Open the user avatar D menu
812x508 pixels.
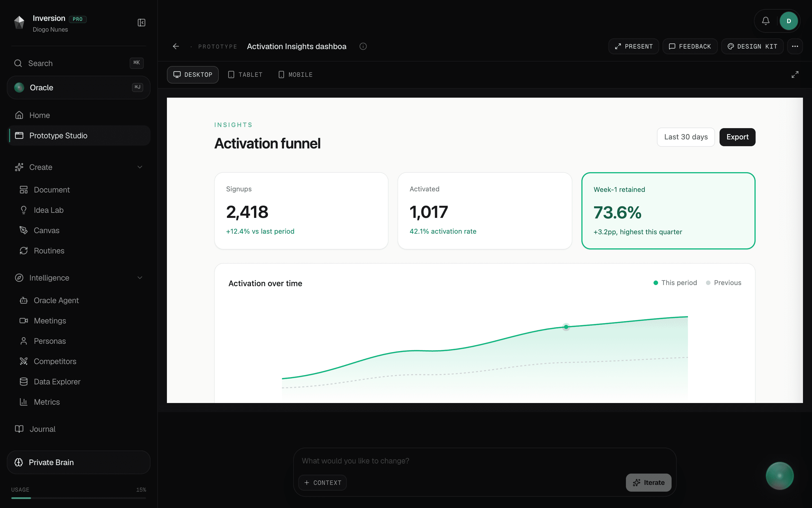[789, 21]
